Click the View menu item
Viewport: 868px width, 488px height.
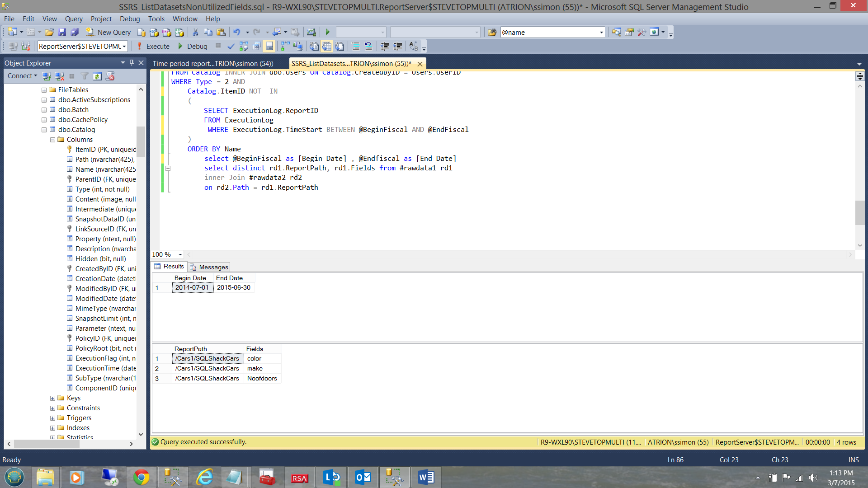[x=50, y=19]
